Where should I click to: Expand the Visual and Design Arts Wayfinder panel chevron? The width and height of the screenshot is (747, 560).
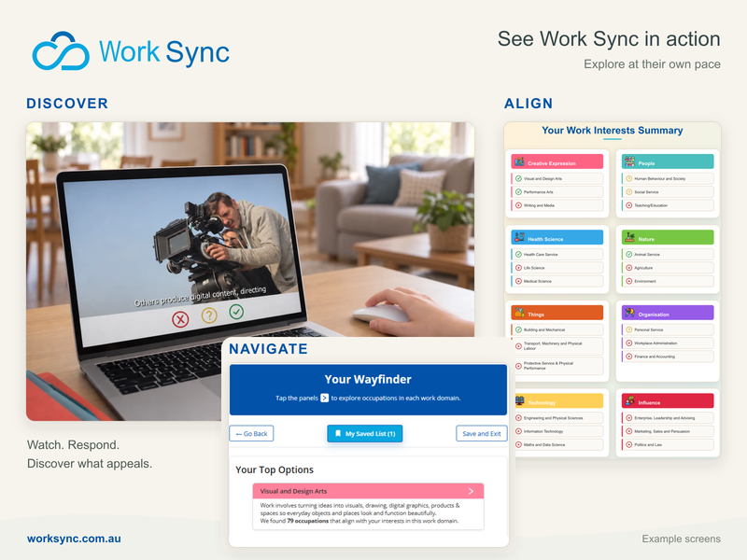point(471,491)
